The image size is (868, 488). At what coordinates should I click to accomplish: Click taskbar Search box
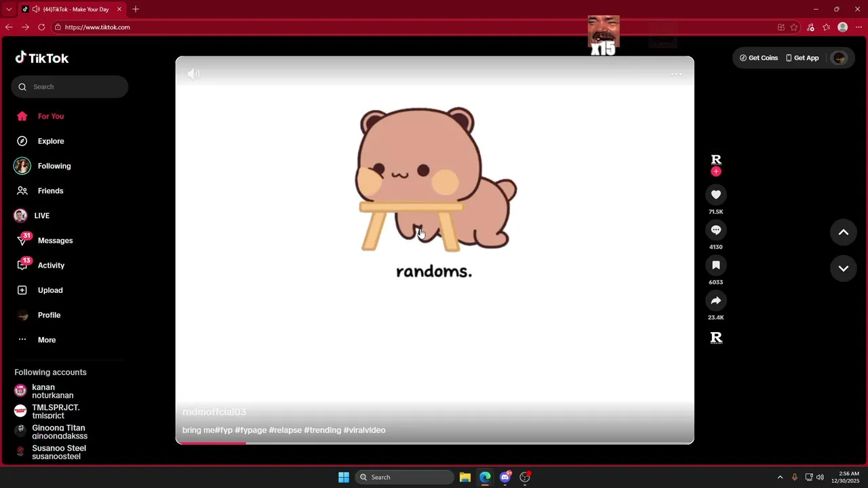point(405,477)
